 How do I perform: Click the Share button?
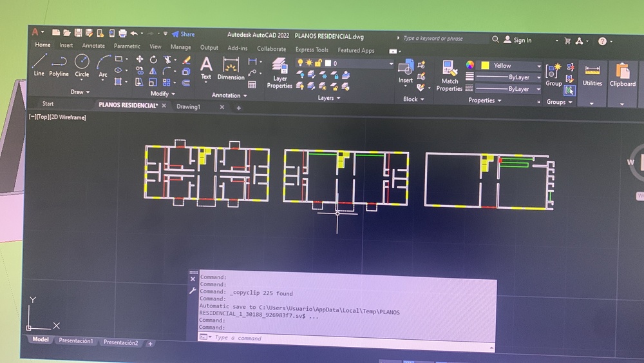pos(184,34)
